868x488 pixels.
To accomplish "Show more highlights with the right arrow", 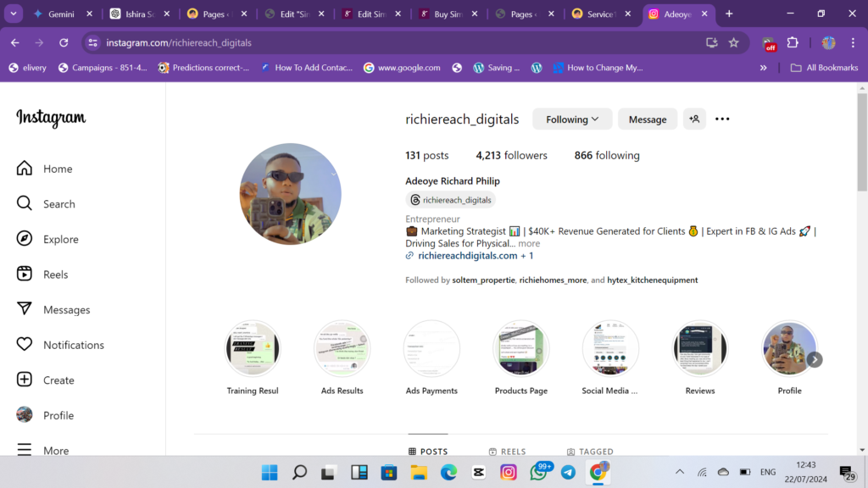I will pyautogui.click(x=814, y=360).
